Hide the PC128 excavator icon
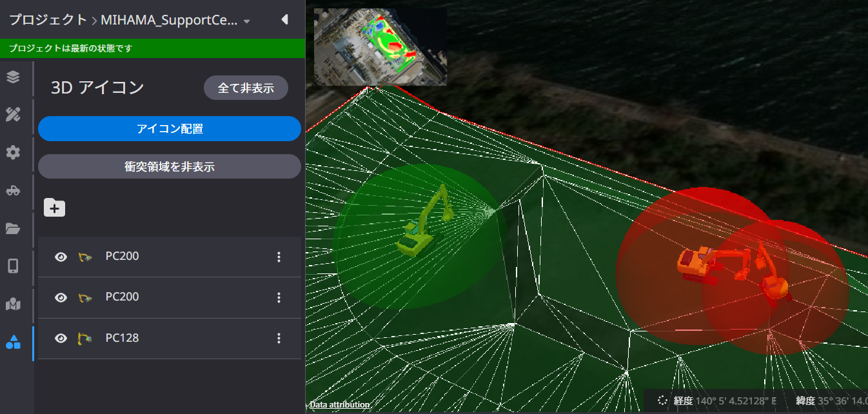Screen dimensions: 868x414 tap(61, 338)
